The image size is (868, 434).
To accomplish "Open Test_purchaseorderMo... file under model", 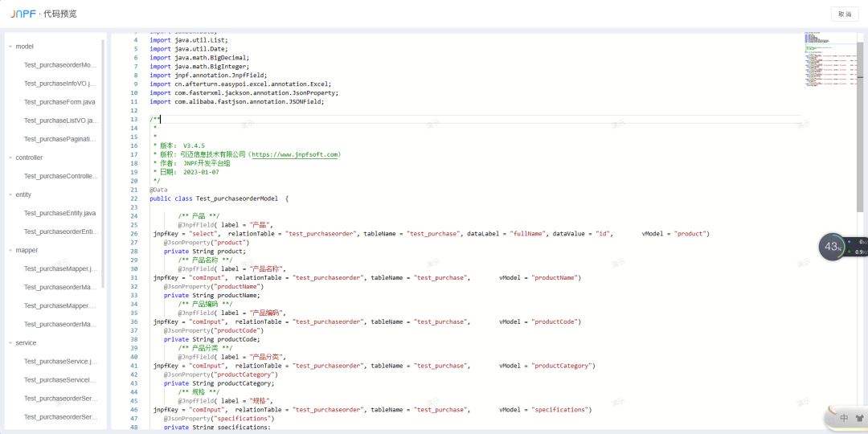I will pyautogui.click(x=60, y=65).
